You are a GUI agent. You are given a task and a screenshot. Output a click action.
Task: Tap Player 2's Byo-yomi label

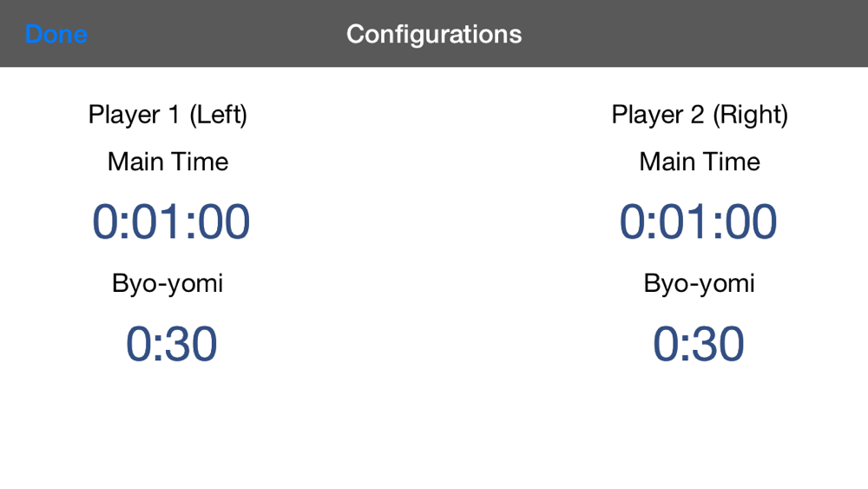coord(700,283)
